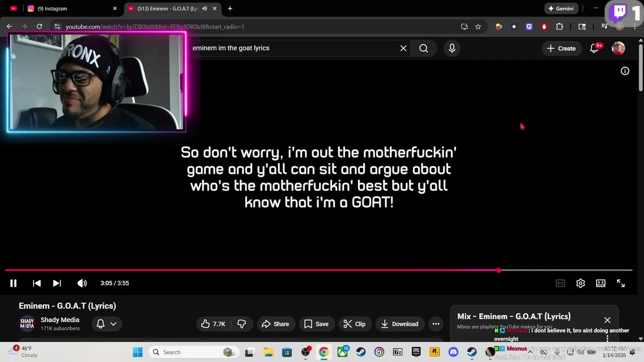Viewport: 644px width, 362px height.
Task: Open Gemini in Chrome
Action: pos(561,9)
